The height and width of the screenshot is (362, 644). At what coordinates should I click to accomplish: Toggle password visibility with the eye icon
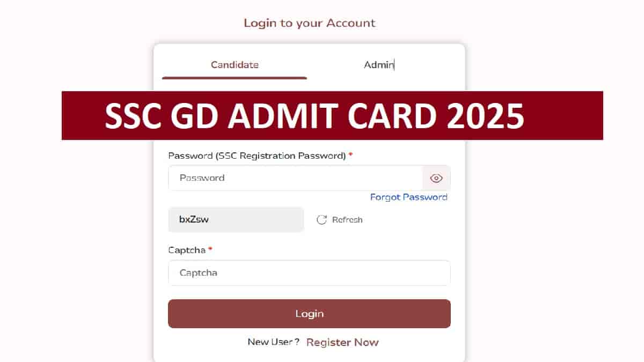pyautogui.click(x=436, y=178)
